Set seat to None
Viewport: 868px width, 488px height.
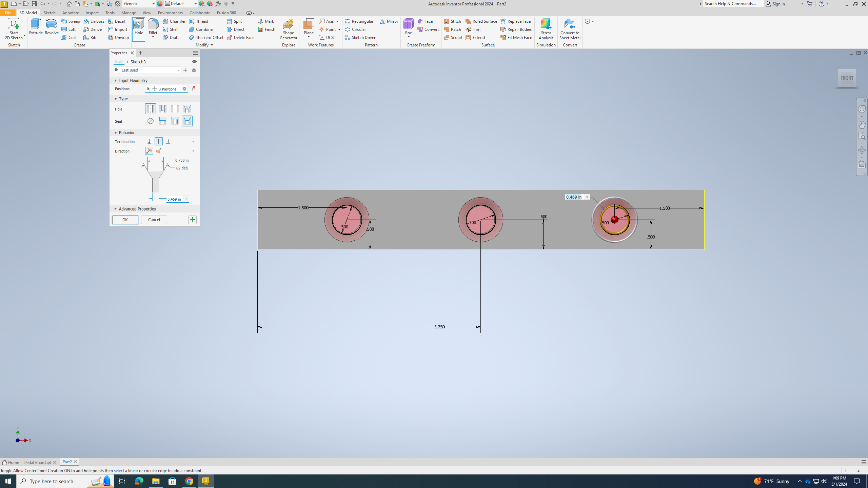(150, 121)
